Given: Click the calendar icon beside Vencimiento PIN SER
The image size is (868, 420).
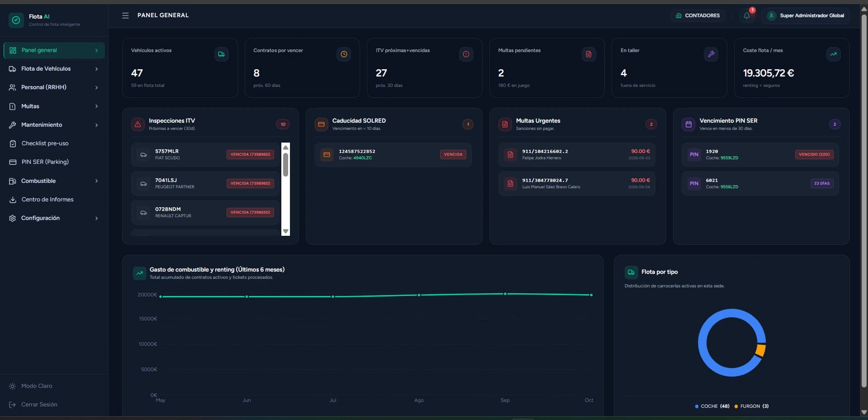Looking at the screenshot, I should click(688, 124).
